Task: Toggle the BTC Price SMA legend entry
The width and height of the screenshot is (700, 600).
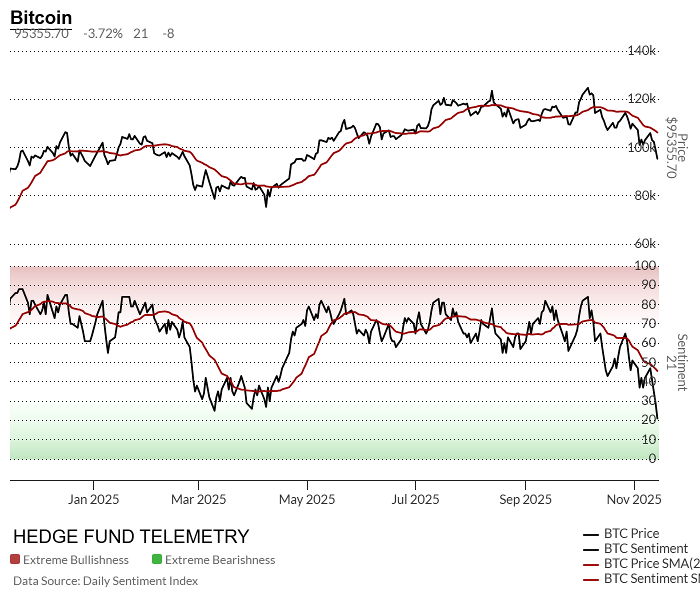Action: click(650, 563)
